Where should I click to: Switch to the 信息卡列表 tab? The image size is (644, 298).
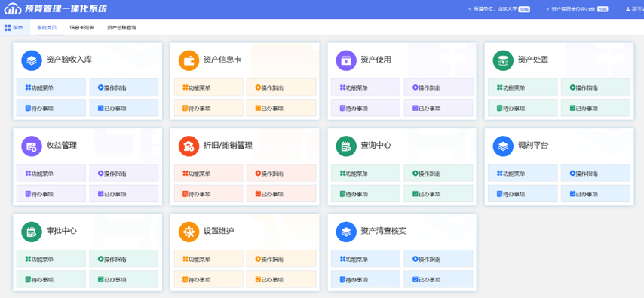(x=81, y=28)
